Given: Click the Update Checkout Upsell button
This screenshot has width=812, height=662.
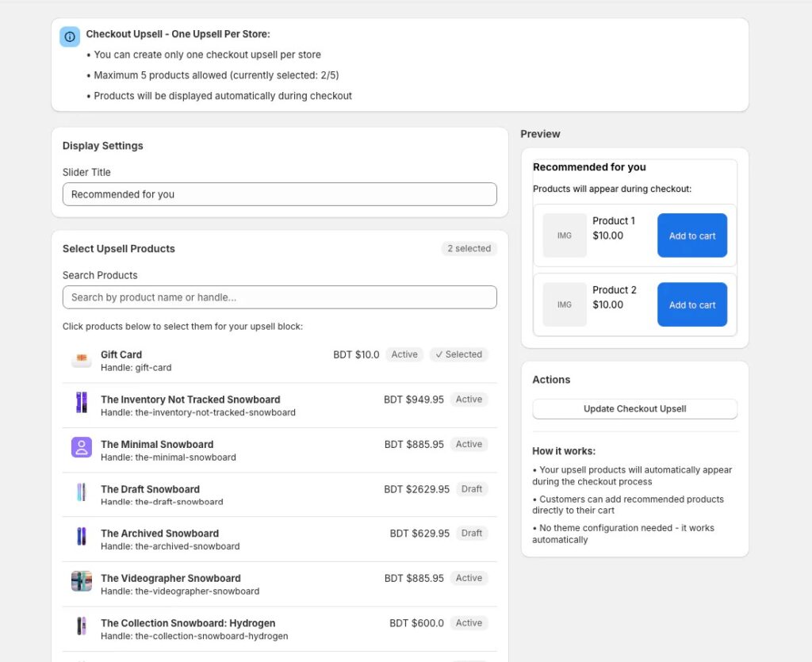Looking at the screenshot, I should click(634, 409).
